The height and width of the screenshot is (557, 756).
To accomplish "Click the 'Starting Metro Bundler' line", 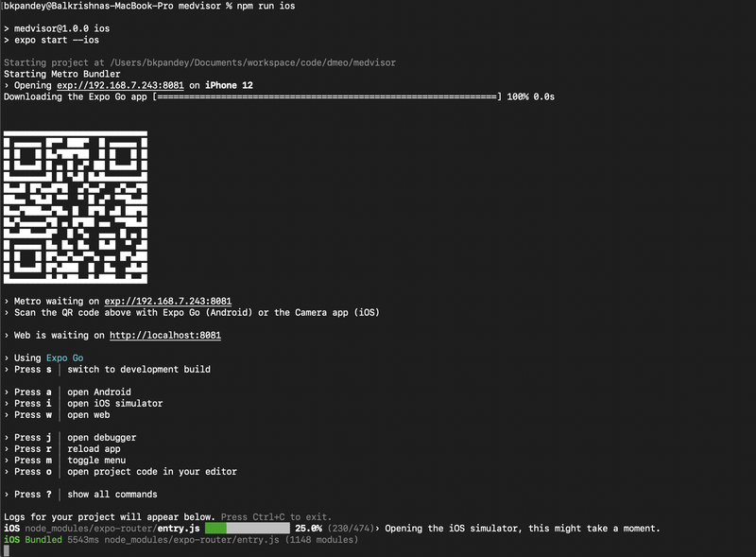I will 62,74.
